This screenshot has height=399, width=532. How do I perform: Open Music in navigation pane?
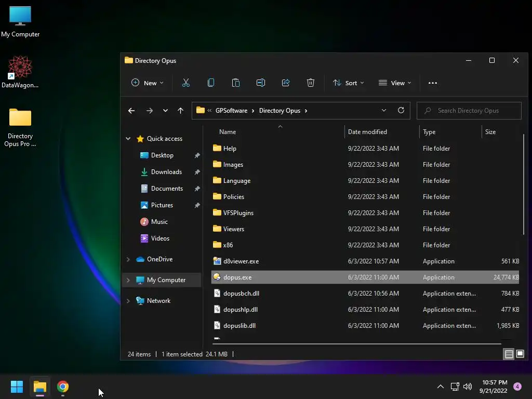click(x=159, y=221)
